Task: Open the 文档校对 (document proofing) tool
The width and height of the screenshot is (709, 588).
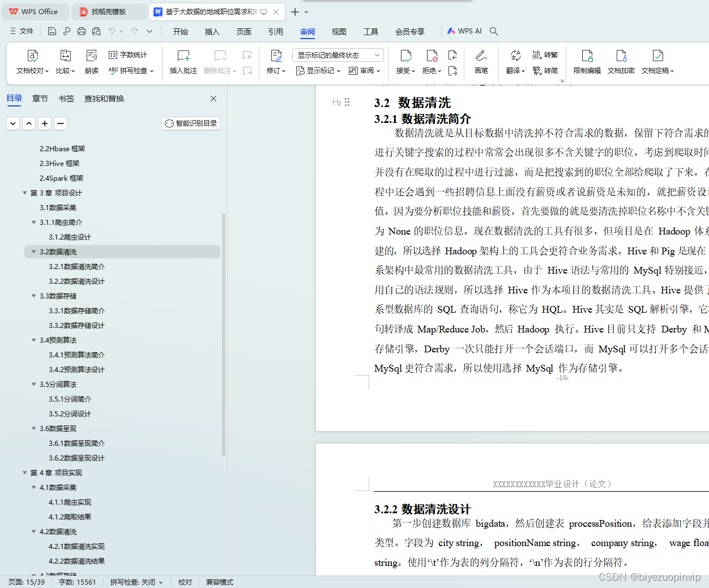Action: tap(32, 61)
